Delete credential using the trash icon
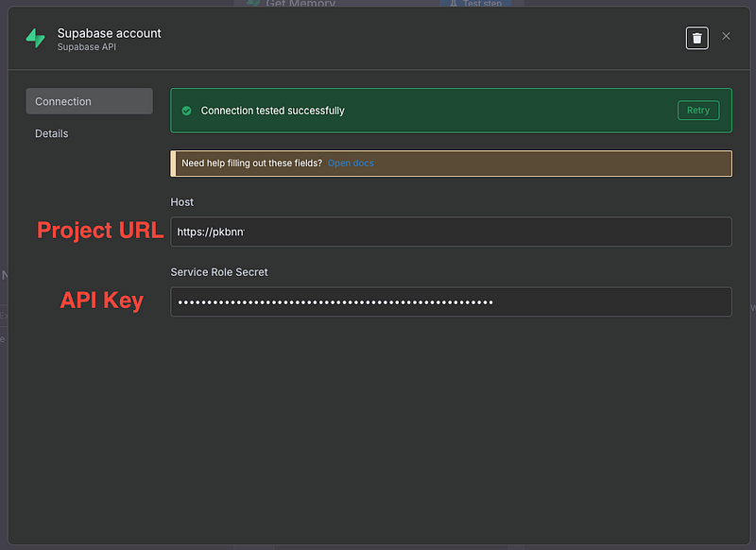Screen dimensions: 756x550 coord(696,38)
